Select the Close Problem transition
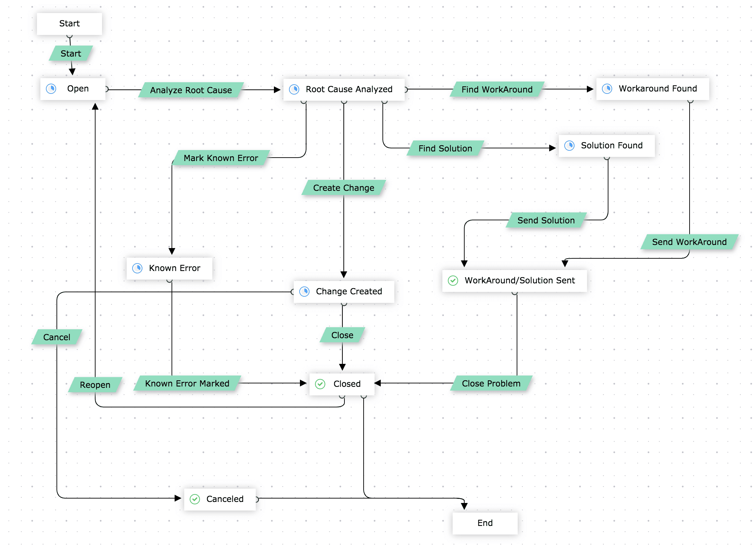Screen dimensions: 756x553 [491, 383]
